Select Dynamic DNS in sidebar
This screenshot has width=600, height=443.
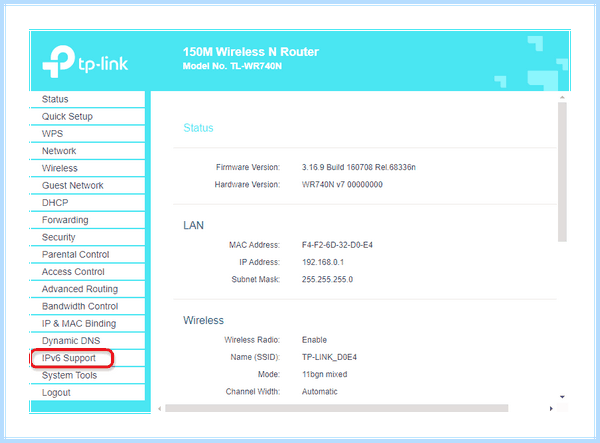tap(71, 340)
